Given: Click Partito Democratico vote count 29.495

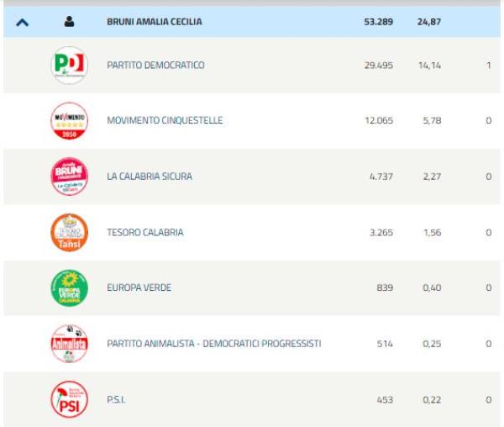Looking at the screenshot, I should [378, 65].
